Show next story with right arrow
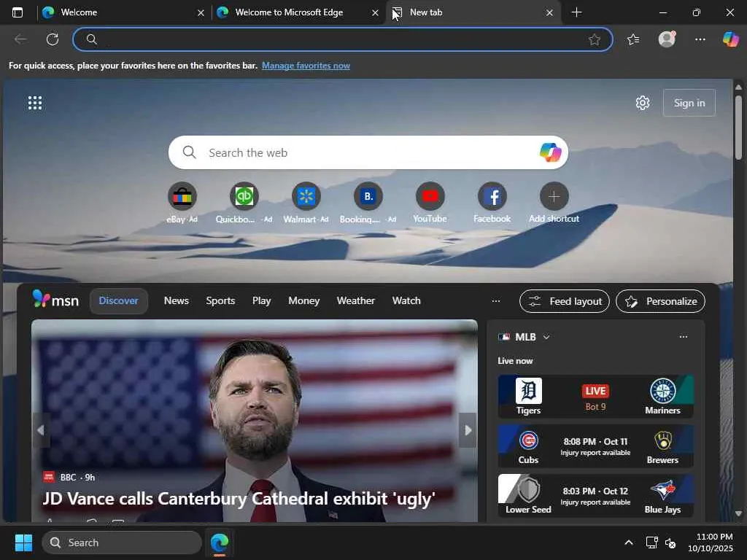The image size is (747, 560). [x=468, y=430]
